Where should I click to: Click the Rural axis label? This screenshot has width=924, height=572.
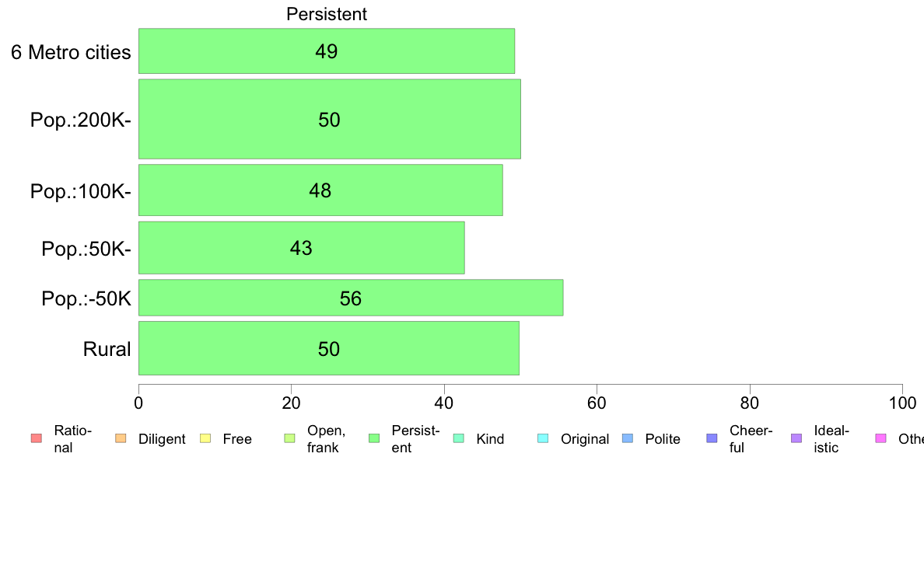click(x=107, y=349)
